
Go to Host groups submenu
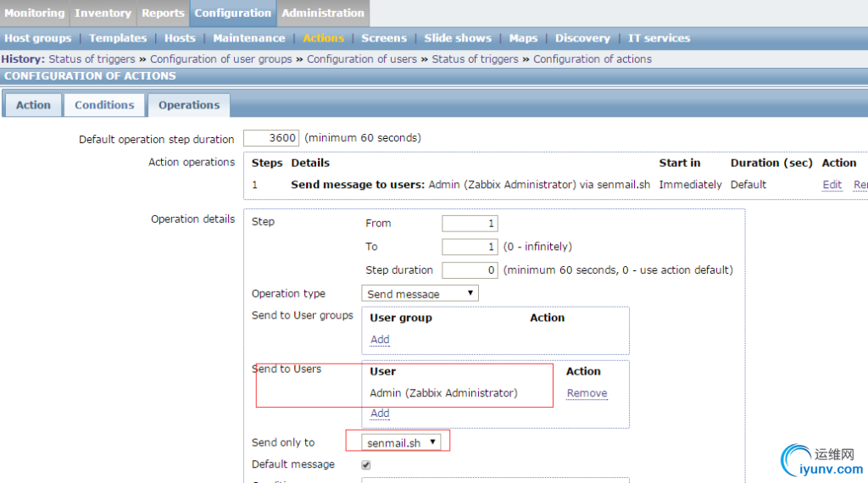37,38
